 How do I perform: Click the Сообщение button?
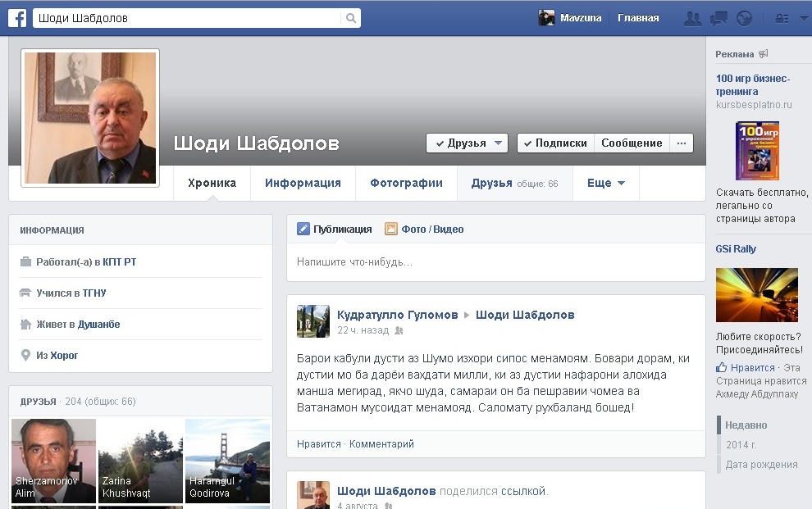click(x=632, y=142)
